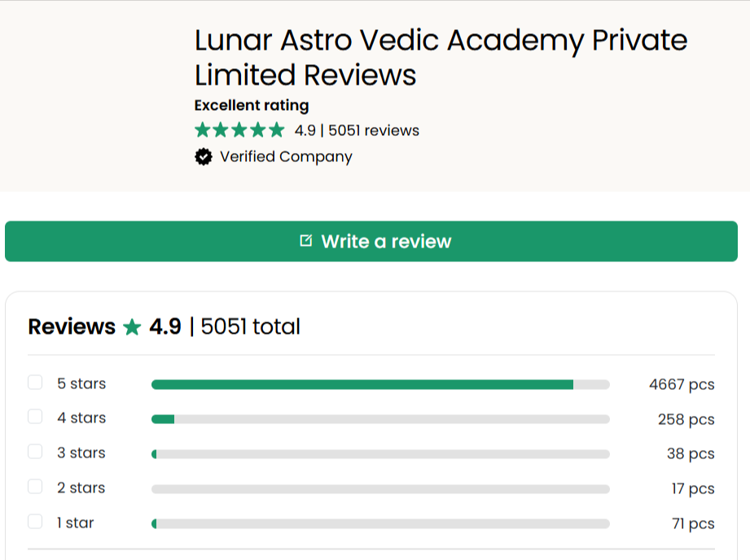Check the 5 stars filter checkbox
Image resolution: width=750 pixels, height=560 pixels.
pyautogui.click(x=35, y=382)
